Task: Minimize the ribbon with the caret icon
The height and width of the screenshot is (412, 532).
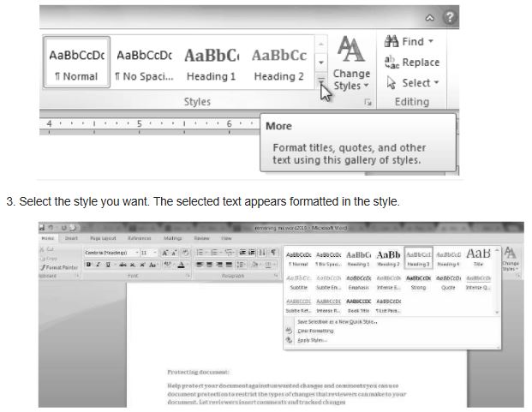Action: (429, 17)
